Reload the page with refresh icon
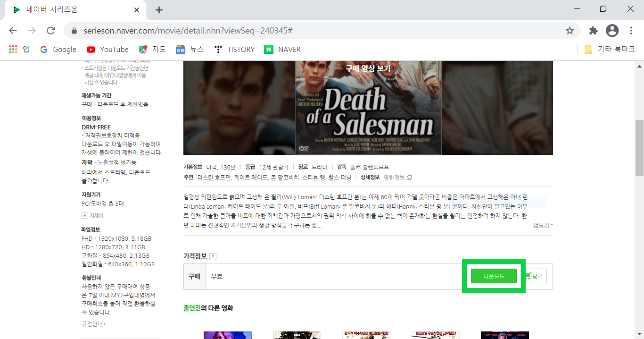Screen dimensions: 644x339 [x=51, y=31]
